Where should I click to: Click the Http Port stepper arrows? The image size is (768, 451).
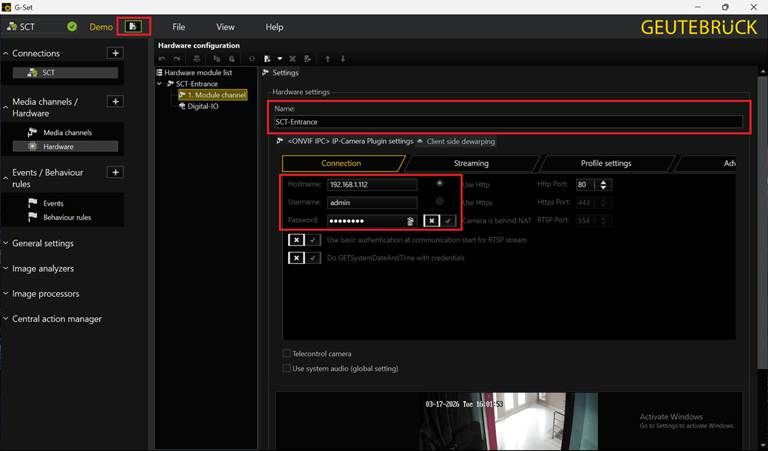coord(603,185)
